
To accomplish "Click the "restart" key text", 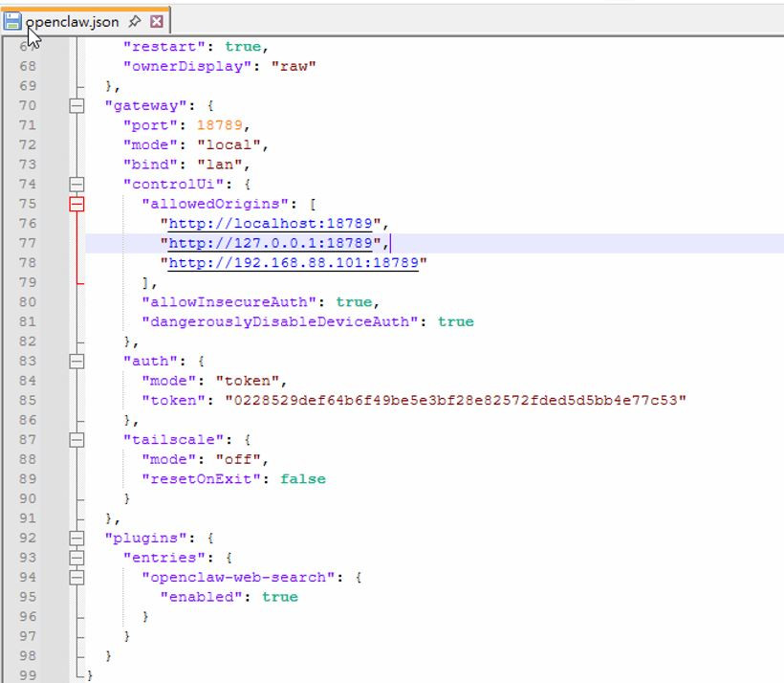I will [164, 47].
